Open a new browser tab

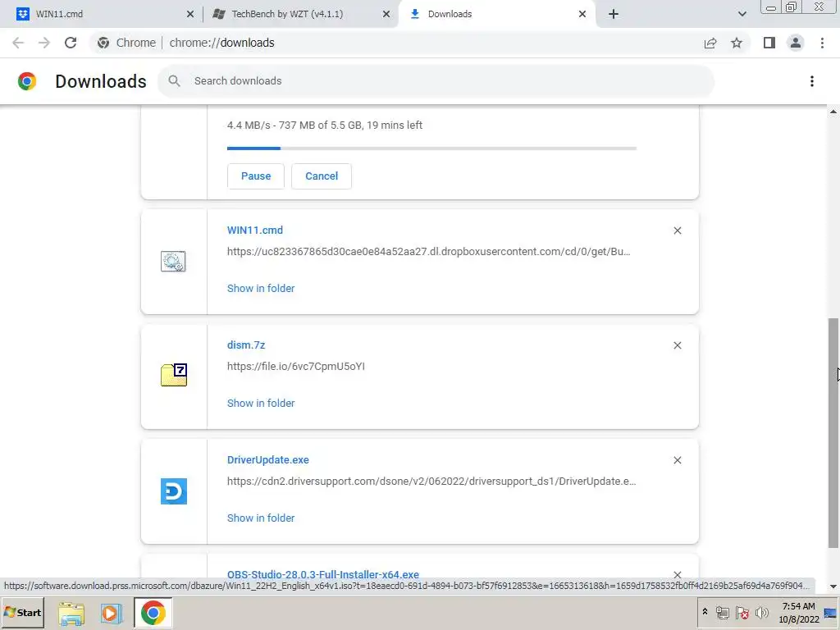614,14
